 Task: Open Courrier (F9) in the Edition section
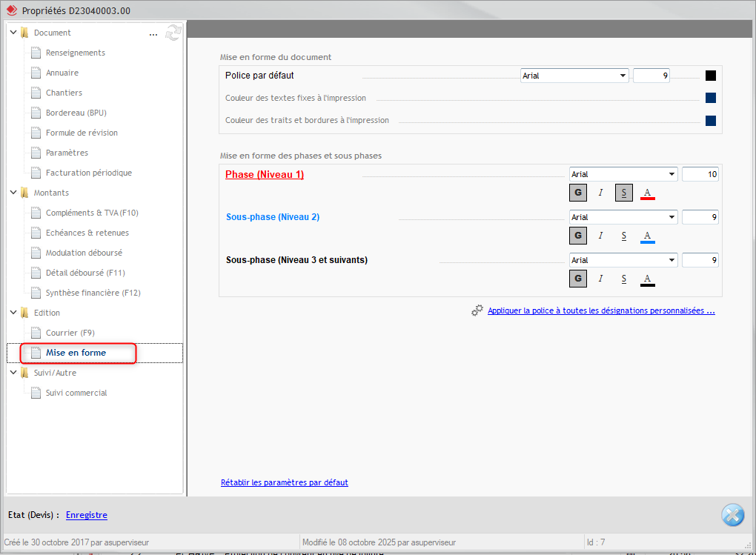pyautogui.click(x=70, y=333)
